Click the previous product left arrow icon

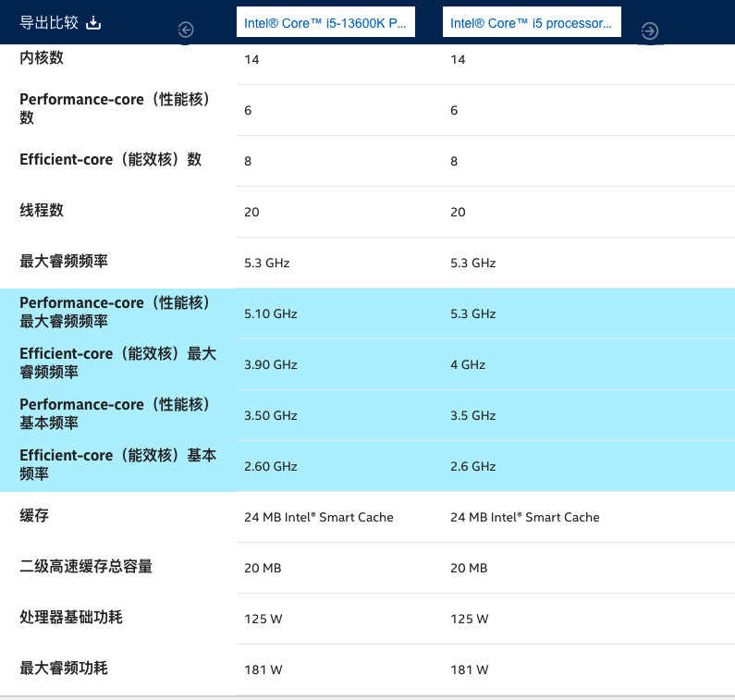tap(186, 30)
